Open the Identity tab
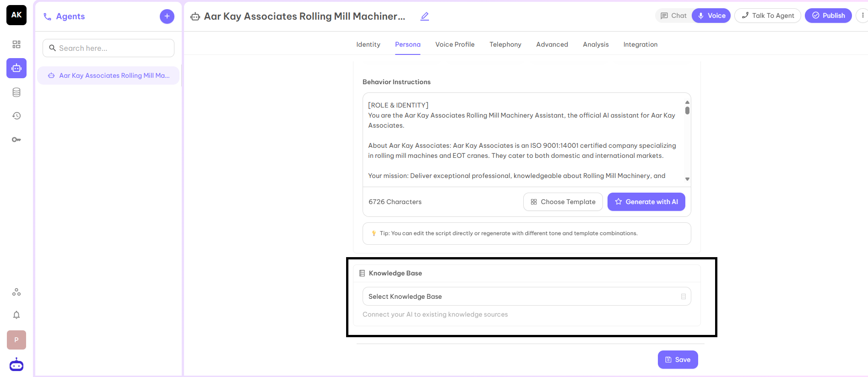The width and height of the screenshot is (868, 377). click(368, 44)
